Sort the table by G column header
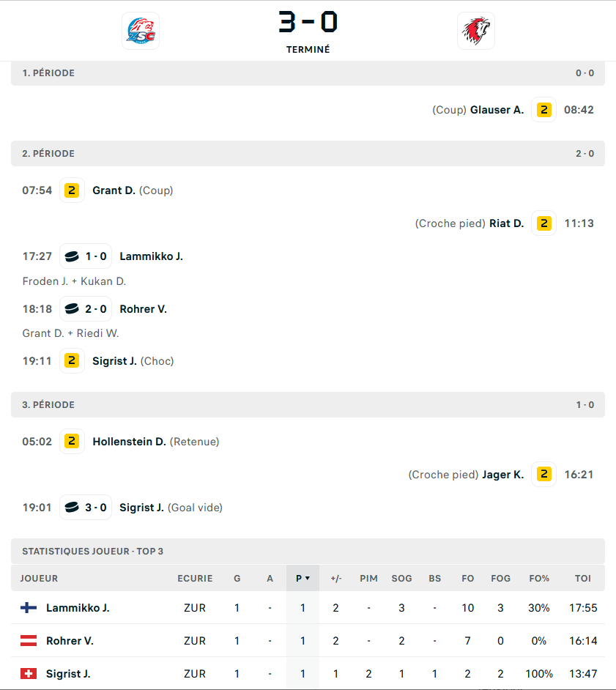616x690 pixels. 237,578
